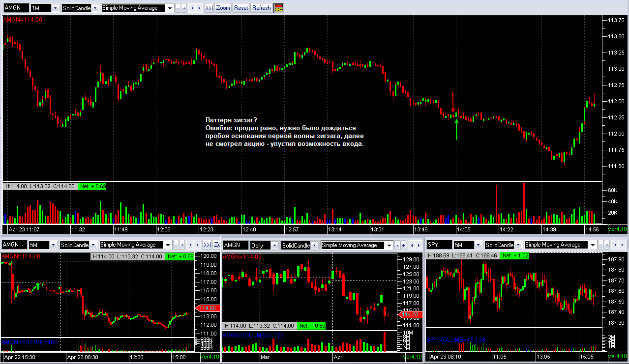Focus the AMGN symbol field of Daily chart

(x=236, y=245)
